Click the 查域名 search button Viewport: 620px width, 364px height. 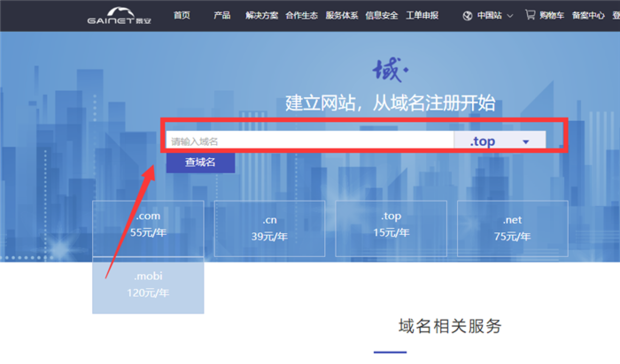tap(200, 162)
